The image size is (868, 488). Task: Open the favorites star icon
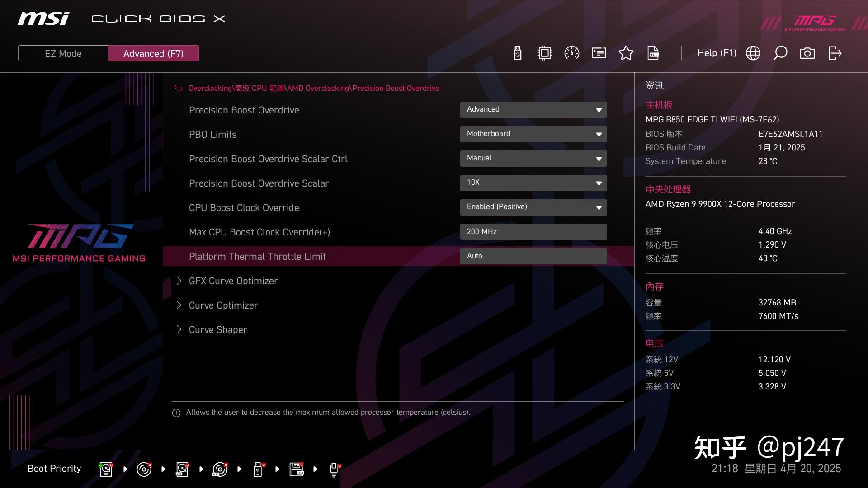click(x=626, y=53)
